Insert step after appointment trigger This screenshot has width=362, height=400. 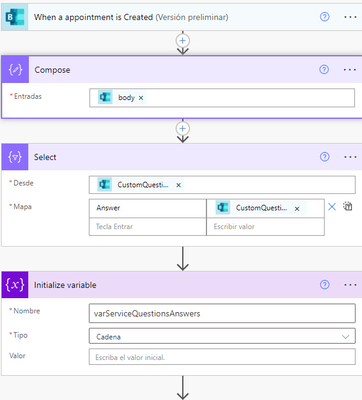pos(183,41)
